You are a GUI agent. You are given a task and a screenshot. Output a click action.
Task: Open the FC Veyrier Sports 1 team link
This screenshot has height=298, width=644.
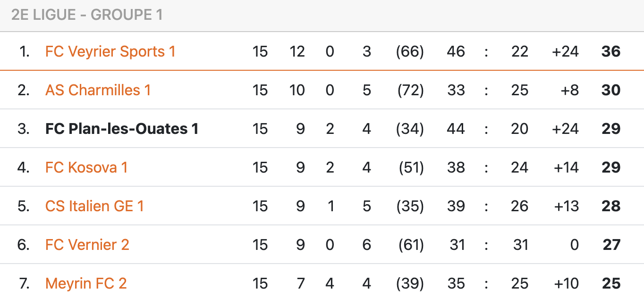pyautogui.click(x=110, y=51)
